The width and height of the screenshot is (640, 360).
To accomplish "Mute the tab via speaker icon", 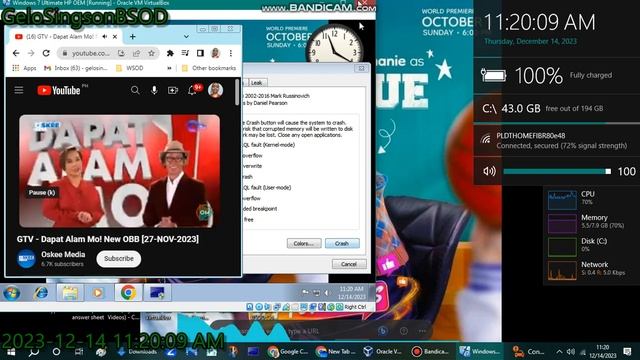I will click(x=105, y=37).
